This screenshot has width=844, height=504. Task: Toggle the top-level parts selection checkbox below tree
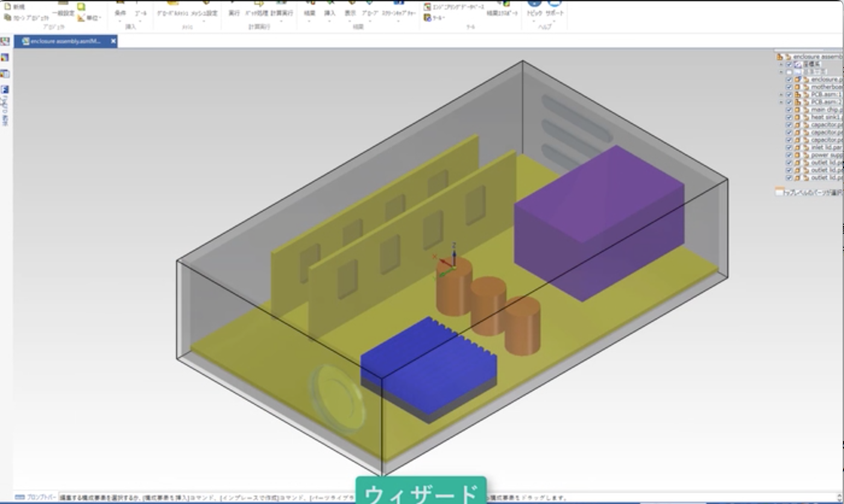(779, 192)
